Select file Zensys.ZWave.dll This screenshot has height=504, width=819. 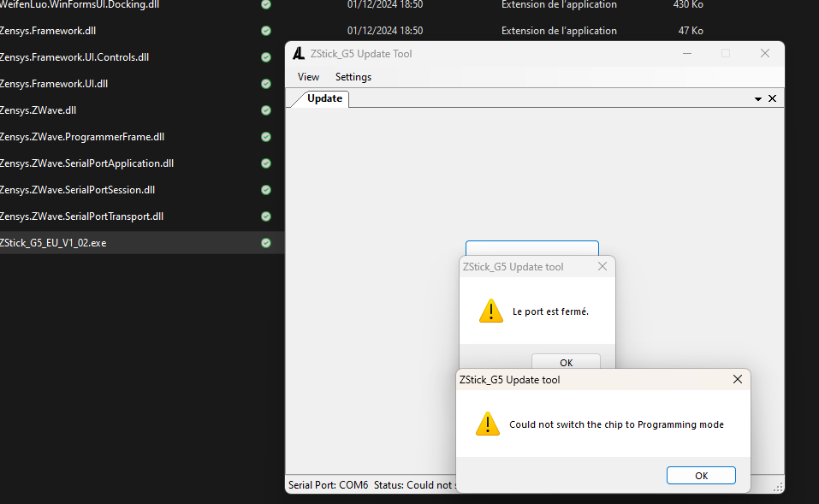click(x=39, y=110)
